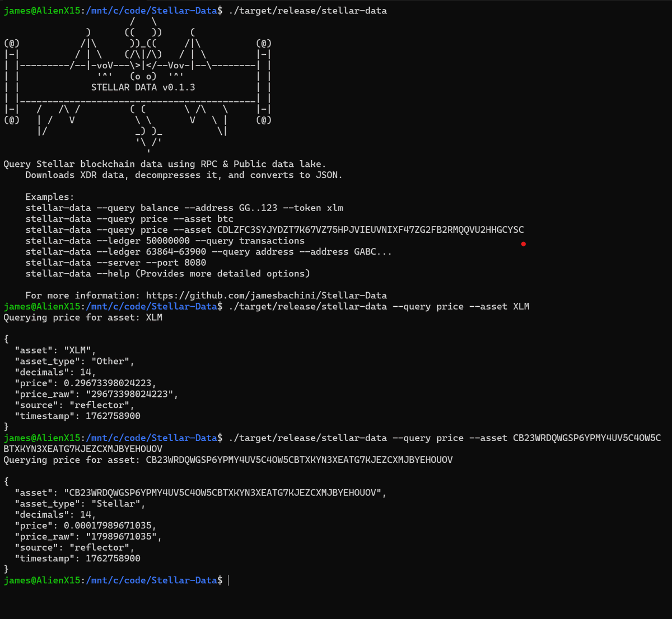The image size is (672, 619).
Task: Select the --server --port 8080 example
Action: (116, 262)
